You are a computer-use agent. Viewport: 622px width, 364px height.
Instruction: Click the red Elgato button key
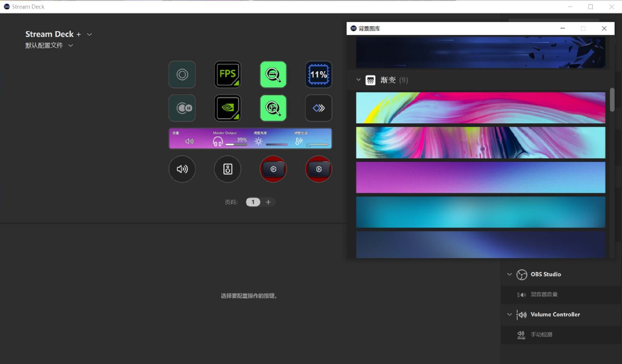273,169
